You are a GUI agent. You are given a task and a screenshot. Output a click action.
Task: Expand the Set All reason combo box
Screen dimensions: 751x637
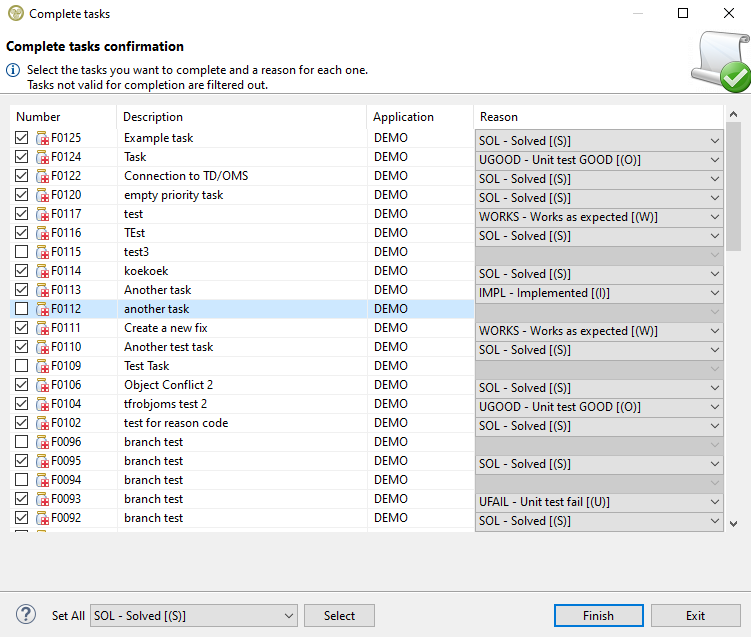[x=288, y=616]
